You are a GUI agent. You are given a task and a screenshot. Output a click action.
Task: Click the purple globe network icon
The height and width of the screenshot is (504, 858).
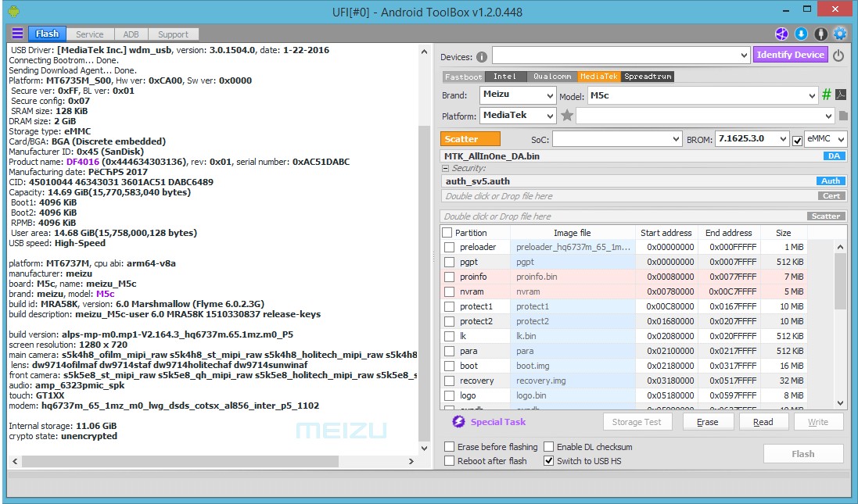781,34
